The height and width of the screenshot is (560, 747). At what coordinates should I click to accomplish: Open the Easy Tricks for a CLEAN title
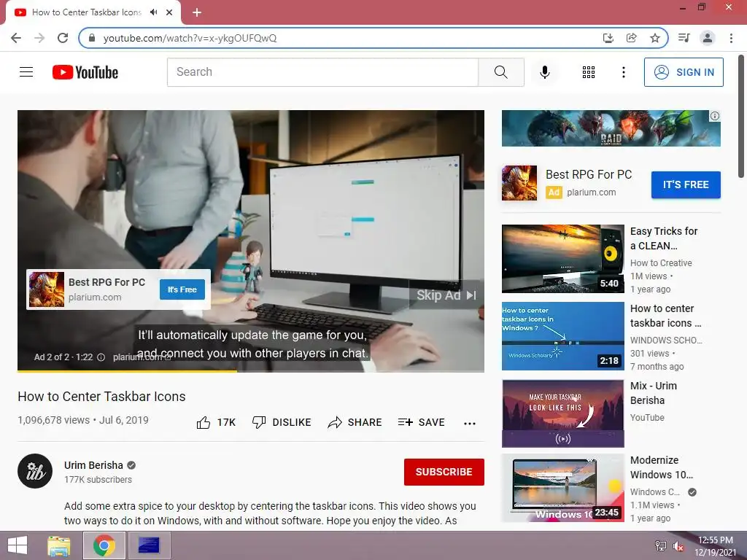(664, 238)
